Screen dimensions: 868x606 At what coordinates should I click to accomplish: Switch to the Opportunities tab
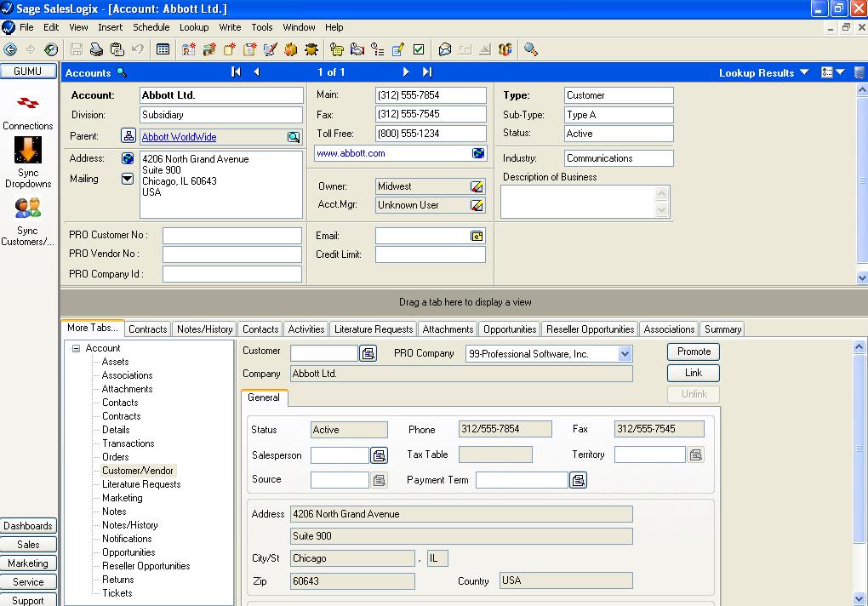(x=510, y=329)
